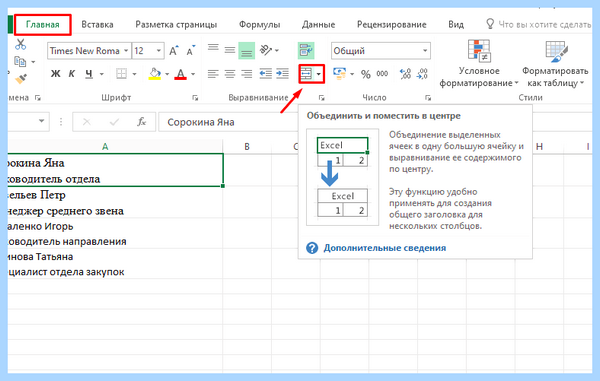Click the Cut scissors icon
Image resolution: width=600 pixels, height=381 pixels.
(x=20, y=44)
